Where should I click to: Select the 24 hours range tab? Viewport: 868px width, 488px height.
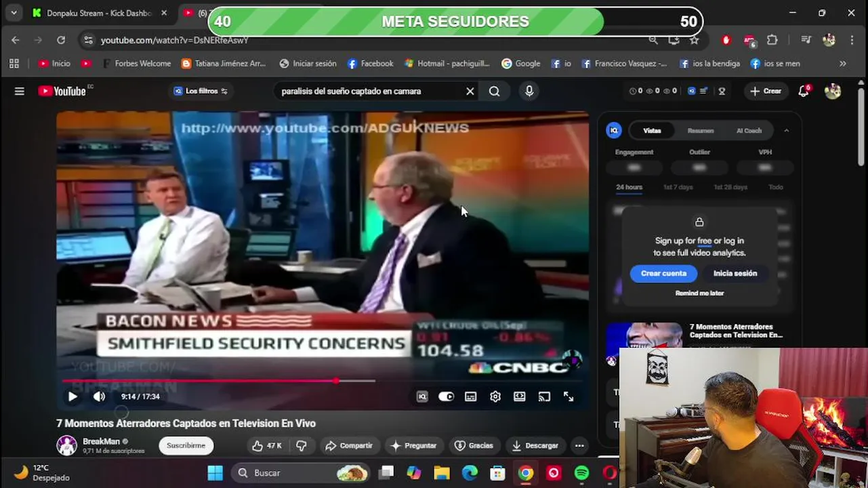[x=629, y=187]
